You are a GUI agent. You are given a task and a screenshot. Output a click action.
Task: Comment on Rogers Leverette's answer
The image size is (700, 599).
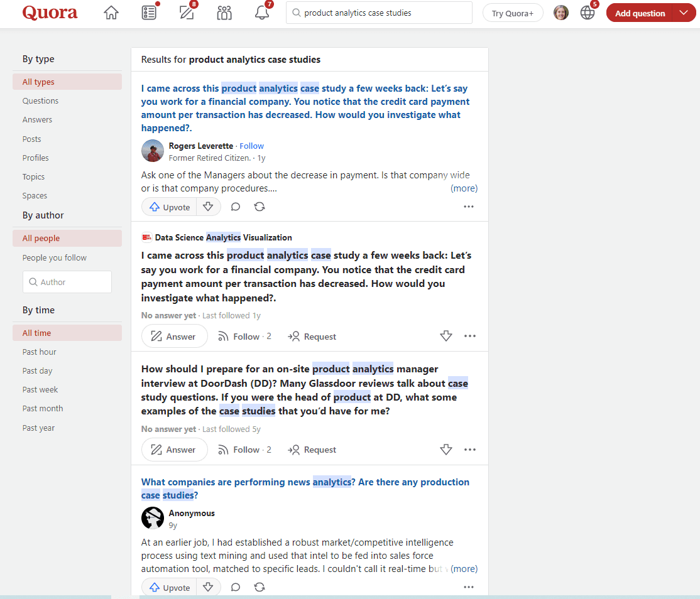point(236,207)
